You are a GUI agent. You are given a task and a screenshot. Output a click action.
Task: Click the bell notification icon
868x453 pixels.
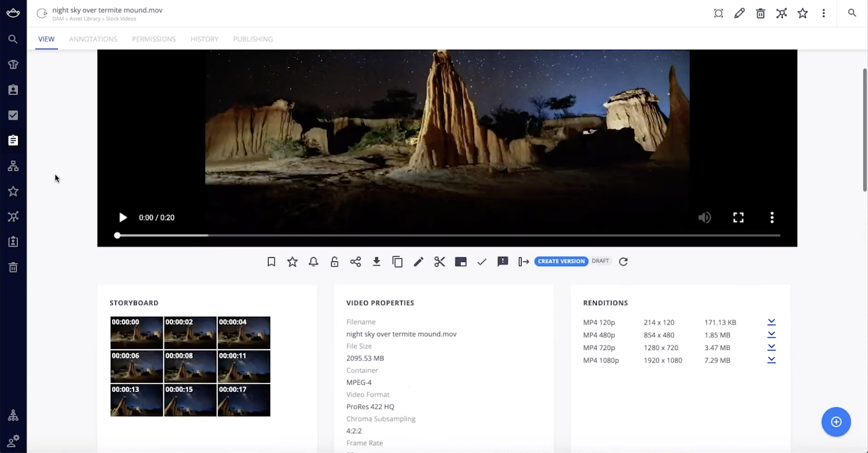pos(314,262)
